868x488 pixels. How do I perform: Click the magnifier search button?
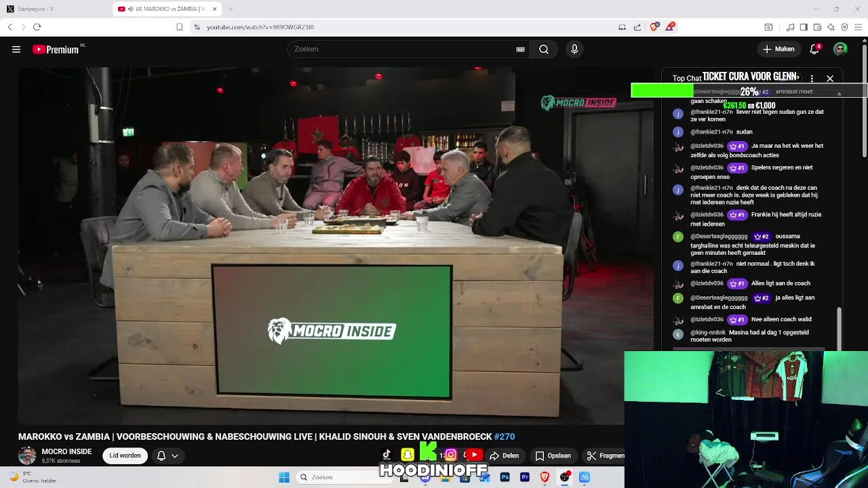(544, 49)
